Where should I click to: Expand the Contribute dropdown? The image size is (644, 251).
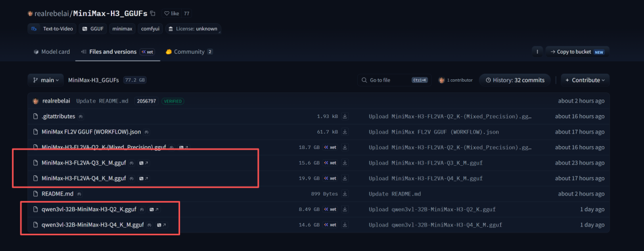click(586, 80)
